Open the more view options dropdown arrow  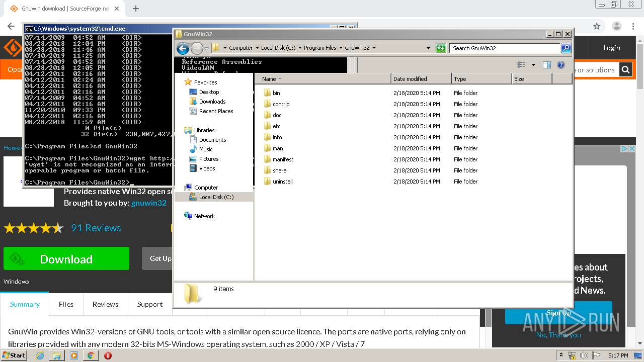(x=533, y=65)
